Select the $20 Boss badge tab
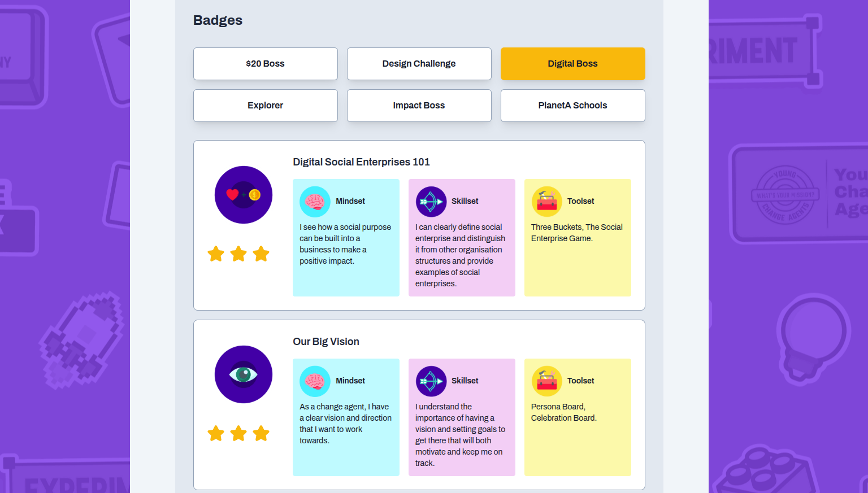The height and width of the screenshot is (493, 868). click(x=266, y=64)
